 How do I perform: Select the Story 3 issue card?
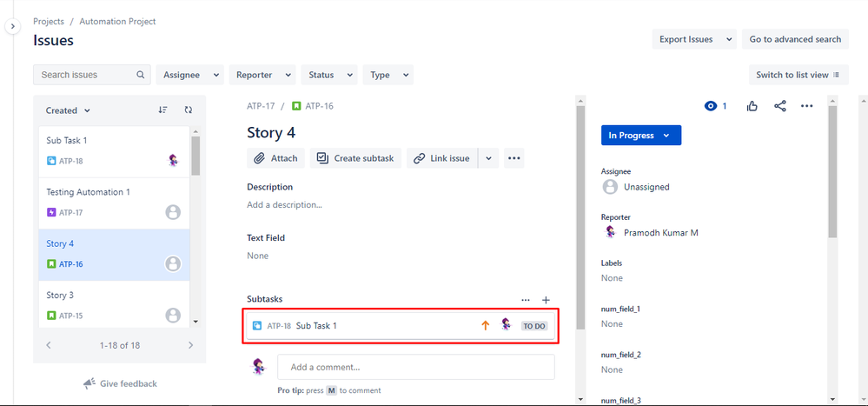pyautogui.click(x=114, y=303)
